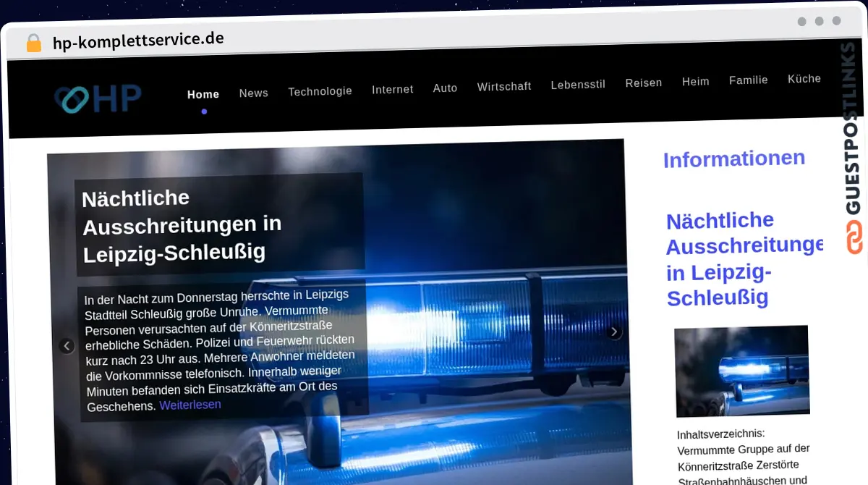This screenshot has height=485, width=868.
Task: Click the HP site logo
Action: click(98, 98)
